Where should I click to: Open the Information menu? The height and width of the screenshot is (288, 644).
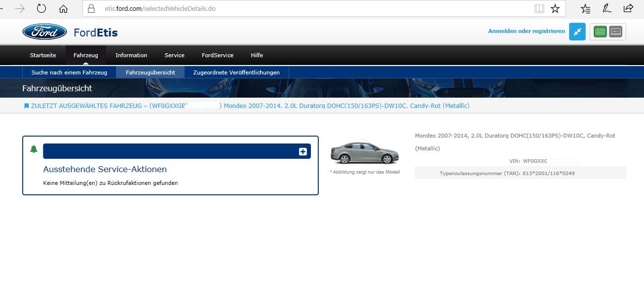[131, 55]
